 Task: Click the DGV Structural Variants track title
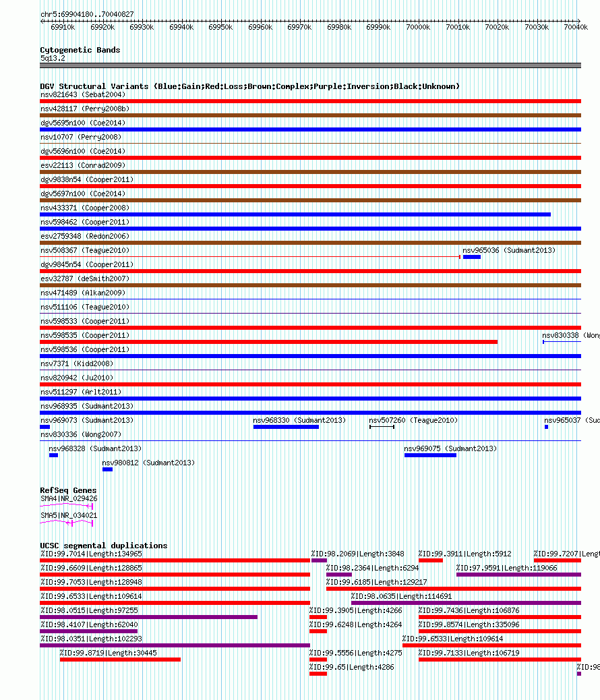[249, 86]
